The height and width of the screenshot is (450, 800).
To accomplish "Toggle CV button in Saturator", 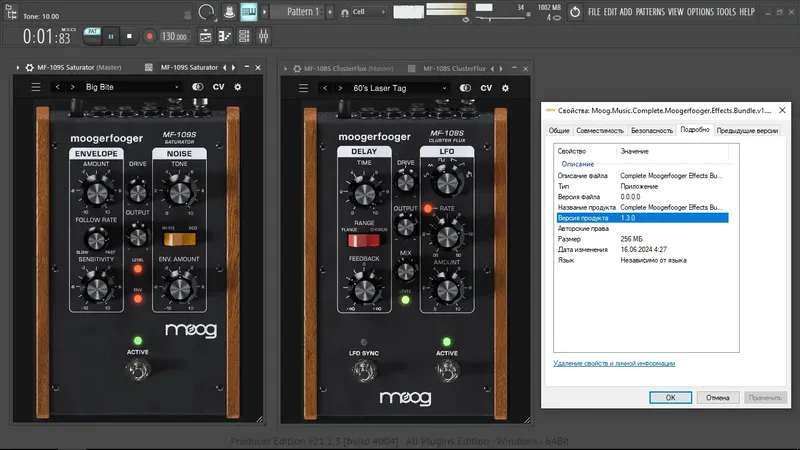I will point(218,87).
